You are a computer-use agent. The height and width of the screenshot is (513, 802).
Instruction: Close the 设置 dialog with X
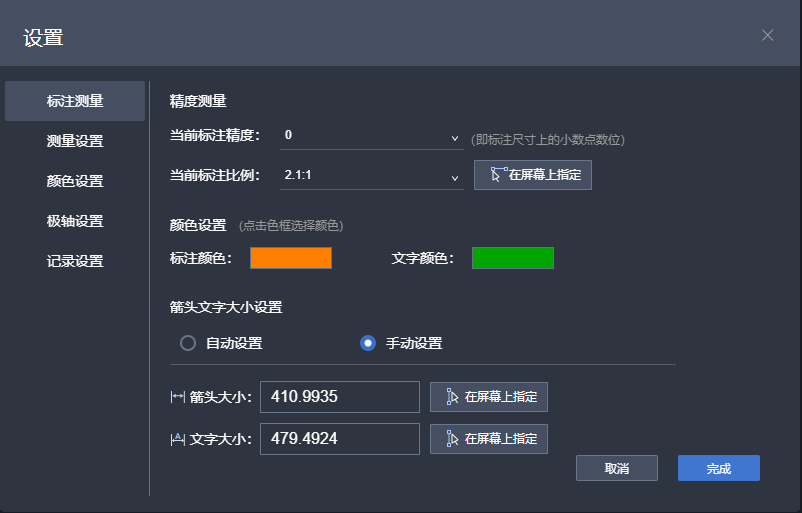767,35
